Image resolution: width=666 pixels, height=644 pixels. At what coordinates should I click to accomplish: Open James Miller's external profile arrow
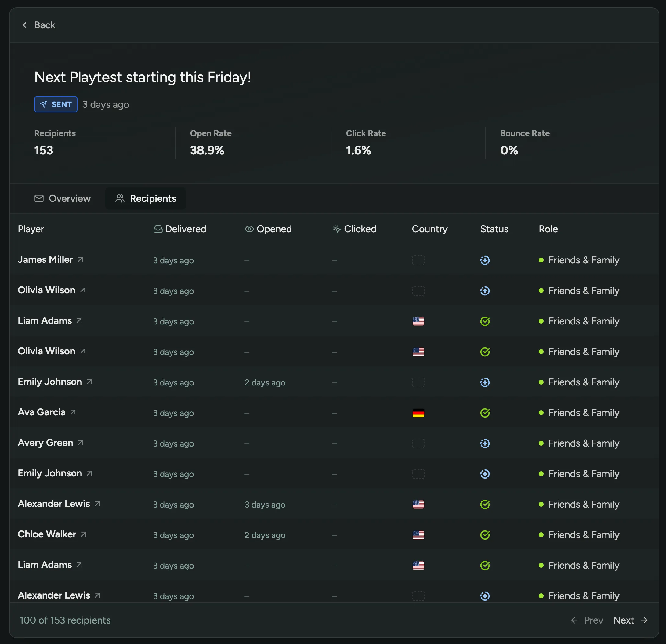pos(80,260)
